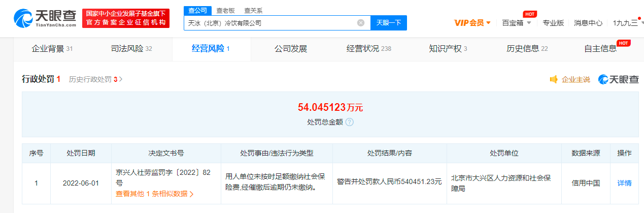Clear the search box with the X icon
644x213 pixels.
pyautogui.click(x=361, y=23)
